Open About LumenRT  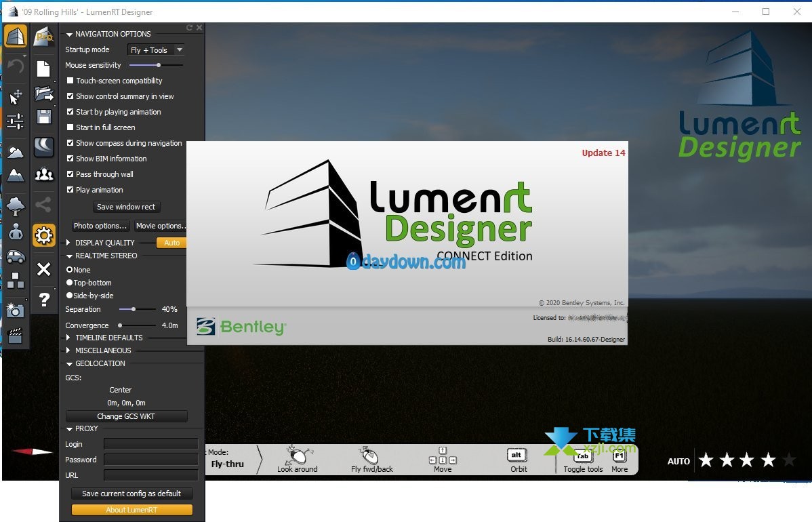[x=131, y=510]
